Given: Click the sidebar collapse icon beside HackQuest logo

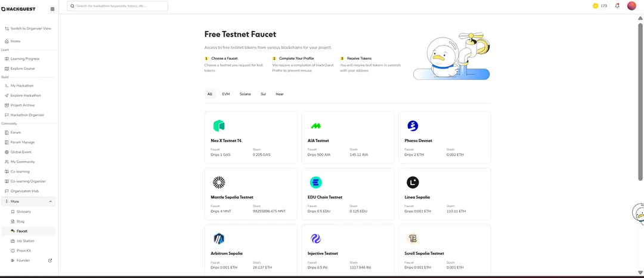Looking at the screenshot, I should 52,9.
